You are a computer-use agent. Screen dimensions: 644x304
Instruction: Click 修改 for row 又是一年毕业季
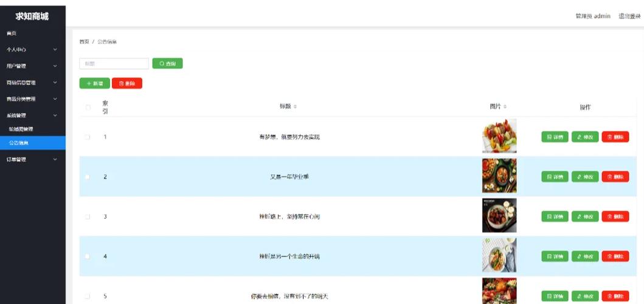[585, 177]
